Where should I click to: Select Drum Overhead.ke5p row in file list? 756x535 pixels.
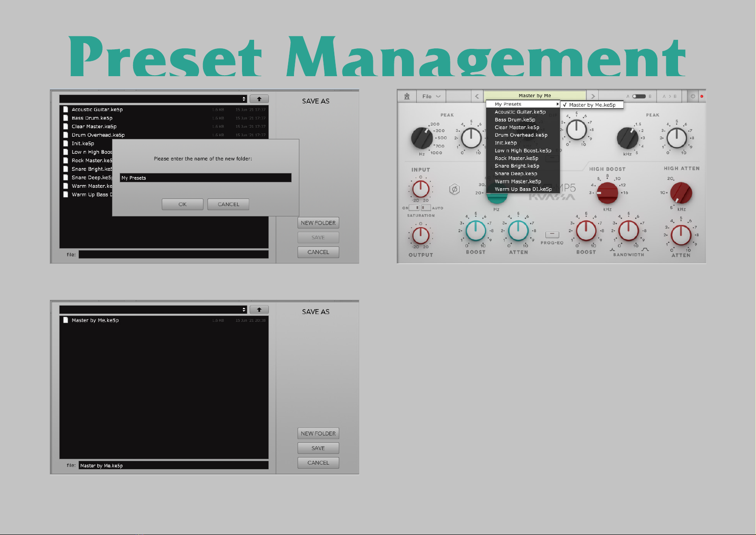[164, 135]
